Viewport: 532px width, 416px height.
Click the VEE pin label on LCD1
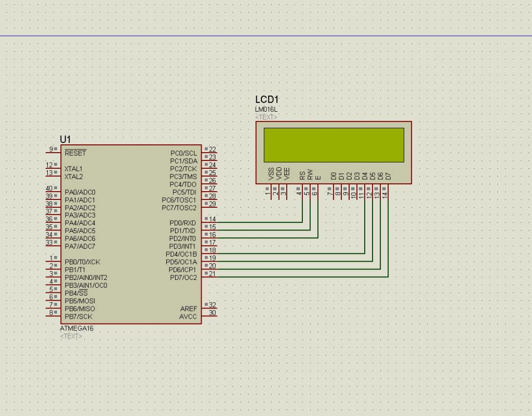[287, 174]
